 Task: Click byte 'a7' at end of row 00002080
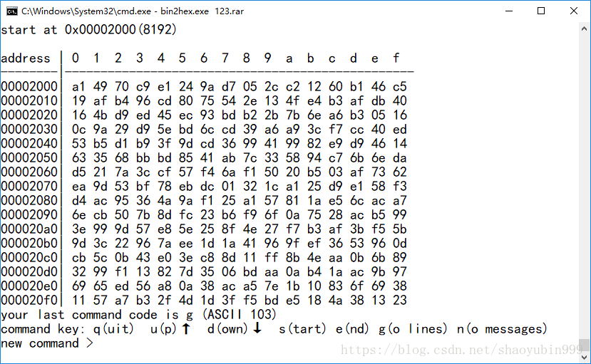pos(400,201)
